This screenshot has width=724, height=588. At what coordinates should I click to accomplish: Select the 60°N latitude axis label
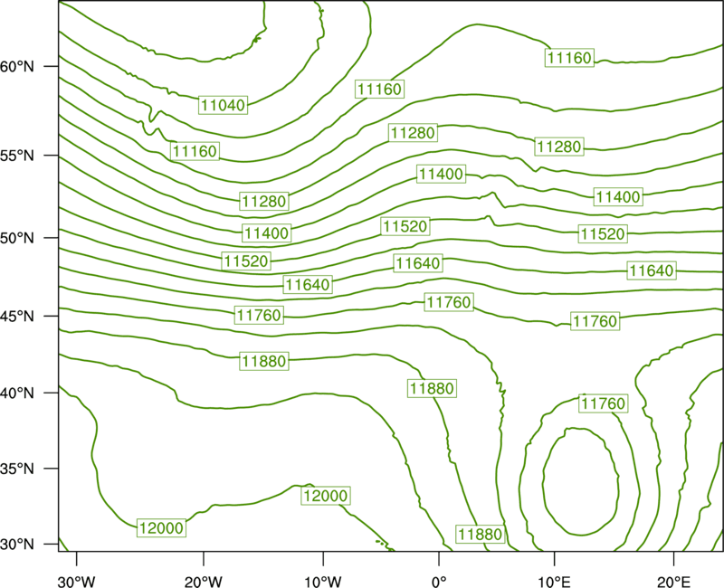pos(17,67)
